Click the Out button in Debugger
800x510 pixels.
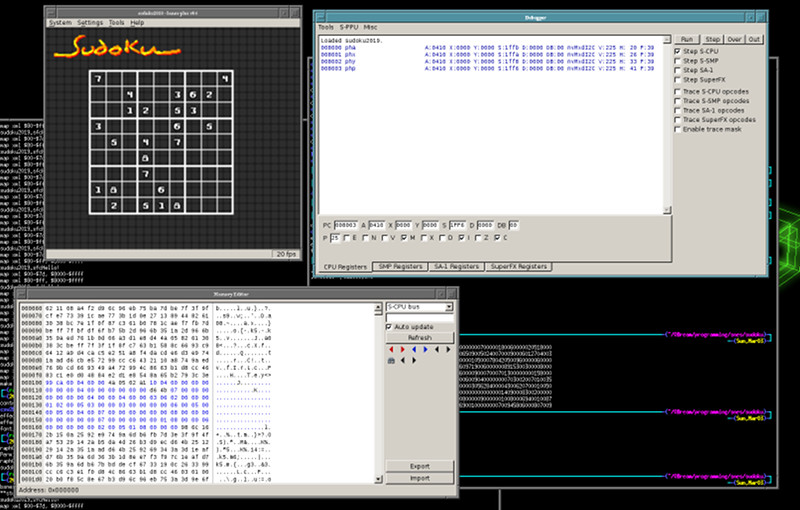pos(754,39)
